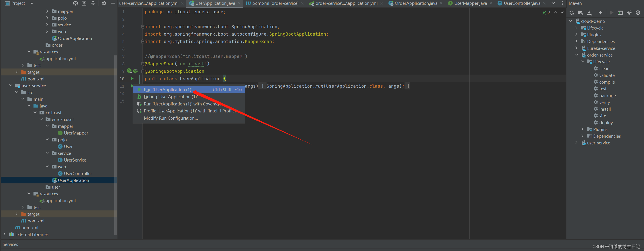Toggle Maven Offline Mode icon

[x=629, y=13]
